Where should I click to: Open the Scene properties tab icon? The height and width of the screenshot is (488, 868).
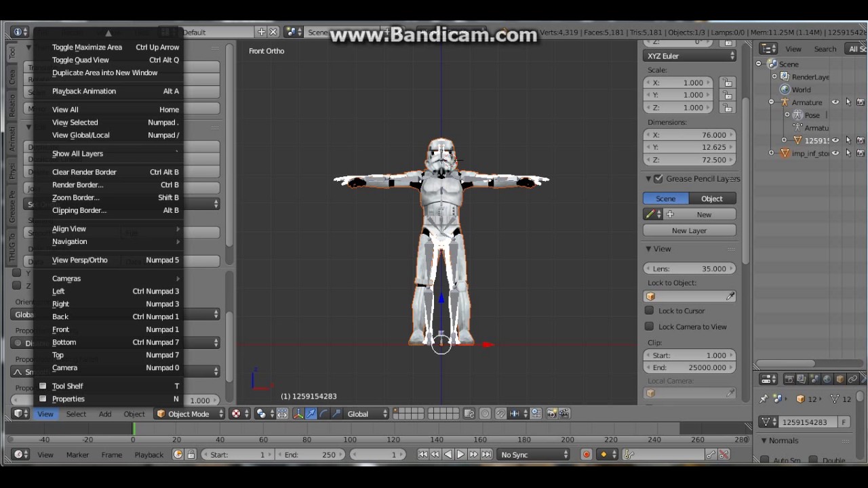click(814, 380)
